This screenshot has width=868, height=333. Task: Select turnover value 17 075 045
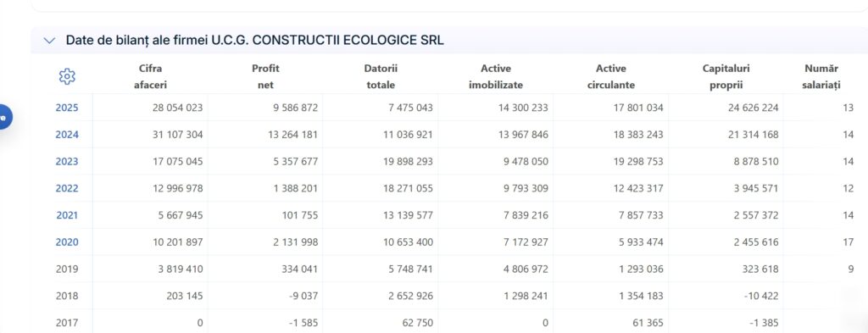tap(178, 162)
